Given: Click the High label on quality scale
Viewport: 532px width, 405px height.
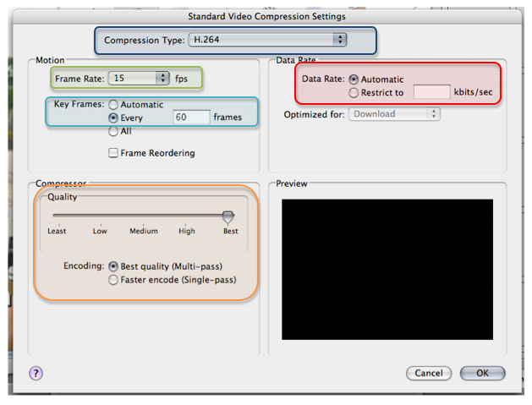Looking at the screenshot, I should click(x=187, y=231).
